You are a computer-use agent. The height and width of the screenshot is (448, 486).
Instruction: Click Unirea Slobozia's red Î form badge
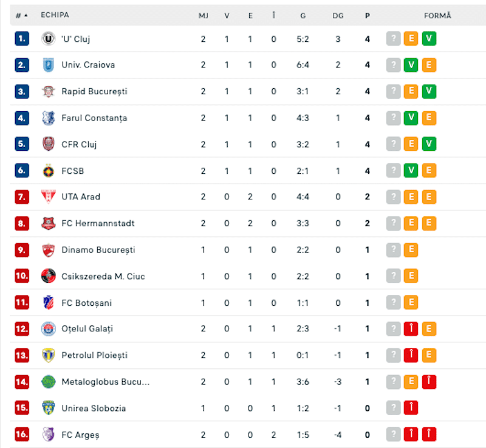click(411, 408)
